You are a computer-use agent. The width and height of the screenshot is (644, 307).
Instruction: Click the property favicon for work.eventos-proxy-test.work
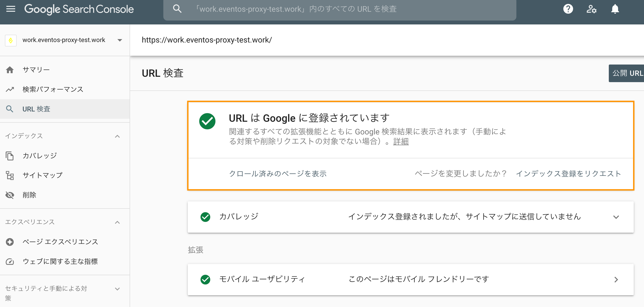coord(11,40)
